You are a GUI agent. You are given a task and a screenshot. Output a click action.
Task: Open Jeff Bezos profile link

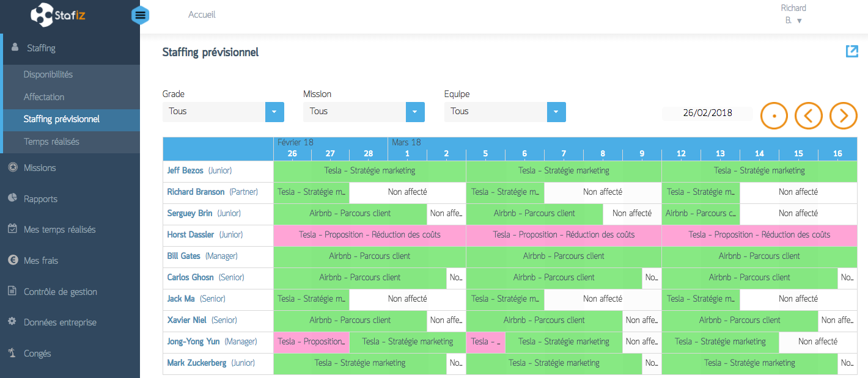pyautogui.click(x=185, y=170)
